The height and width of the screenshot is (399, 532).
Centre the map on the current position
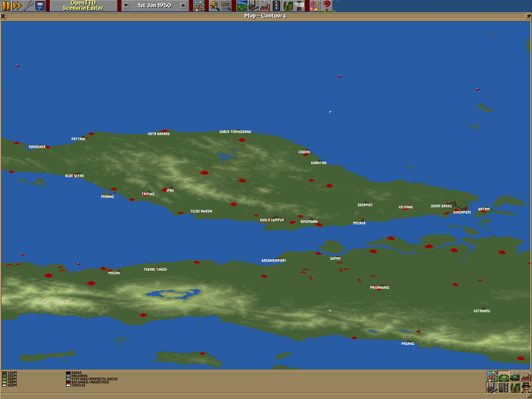(491, 376)
